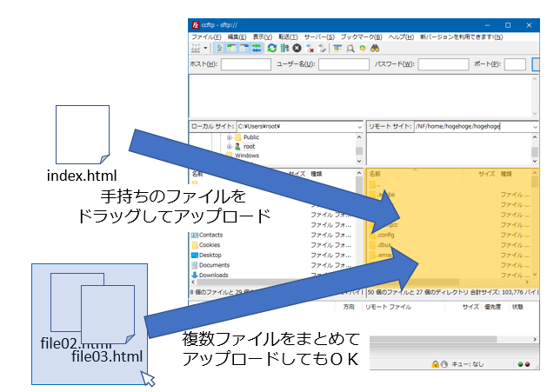Click the FileZilla title bar icon

tap(196, 25)
